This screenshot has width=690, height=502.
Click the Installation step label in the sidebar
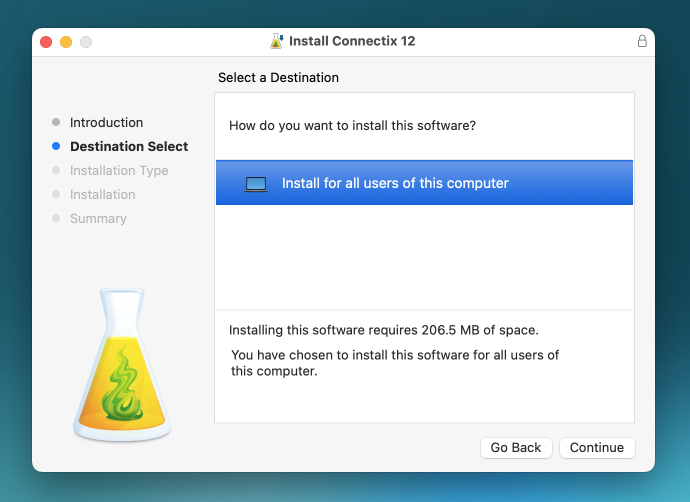[x=102, y=195]
